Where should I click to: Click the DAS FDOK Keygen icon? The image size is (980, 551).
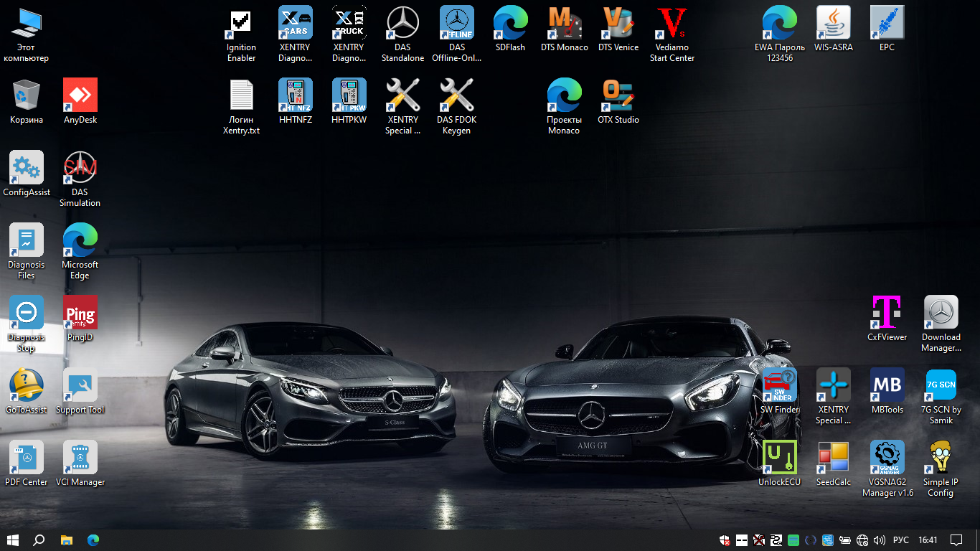click(x=456, y=96)
